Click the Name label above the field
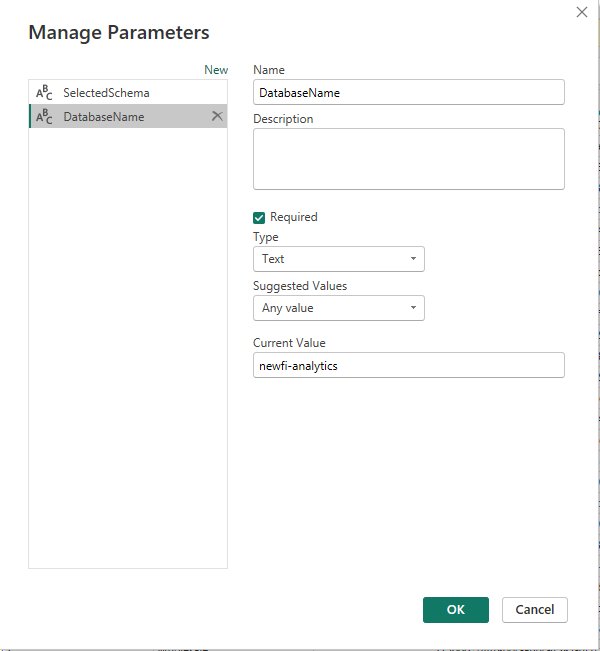600x651 pixels. point(269,70)
